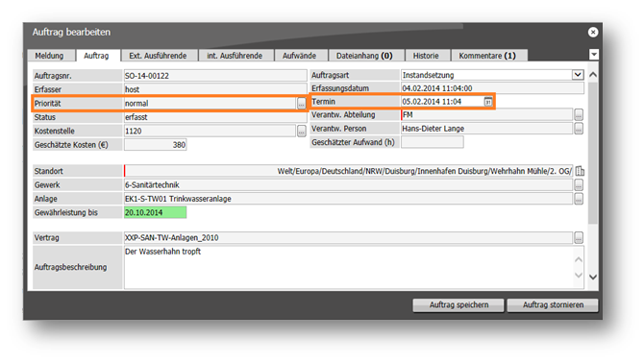The width and height of the screenshot is (644, 362).
Task: Click the form scrollbar up arrow
Action: pyautogui.click(x=593, y=75)
